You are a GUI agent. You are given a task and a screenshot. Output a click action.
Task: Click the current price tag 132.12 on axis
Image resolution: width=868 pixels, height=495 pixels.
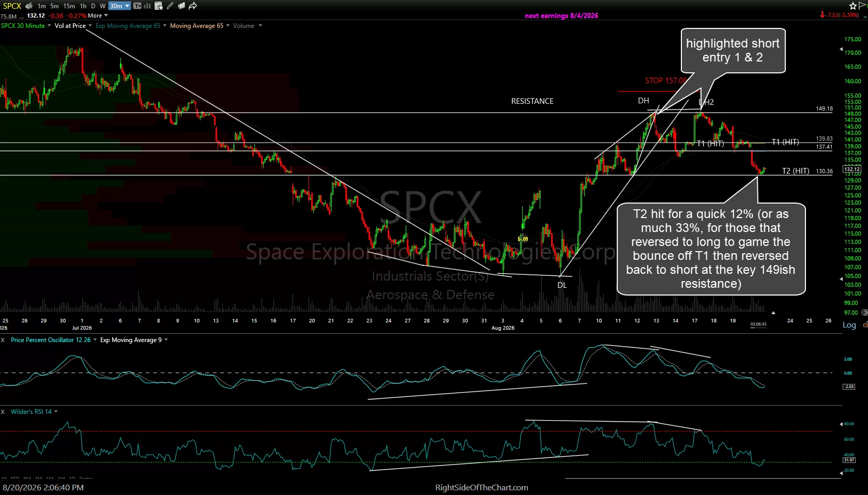851,169
